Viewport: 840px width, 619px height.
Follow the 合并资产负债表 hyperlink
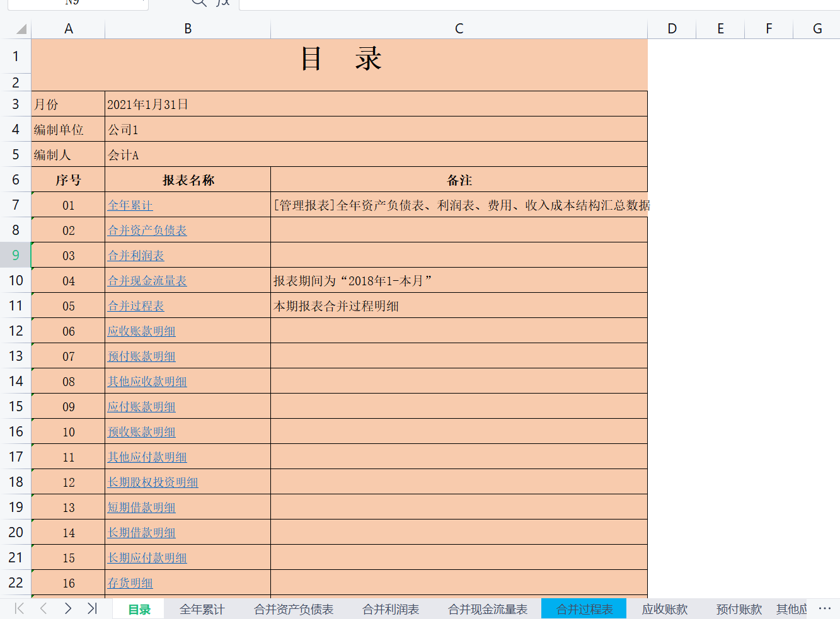point(147,230)
